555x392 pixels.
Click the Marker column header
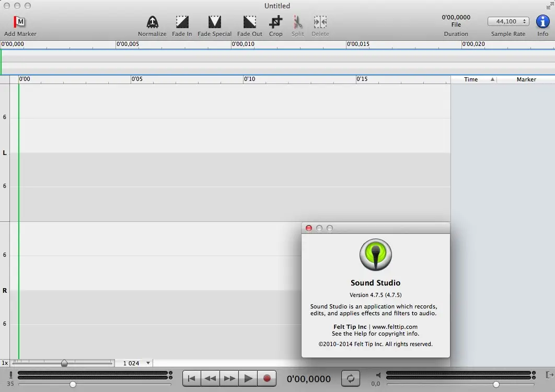(526, 79)
